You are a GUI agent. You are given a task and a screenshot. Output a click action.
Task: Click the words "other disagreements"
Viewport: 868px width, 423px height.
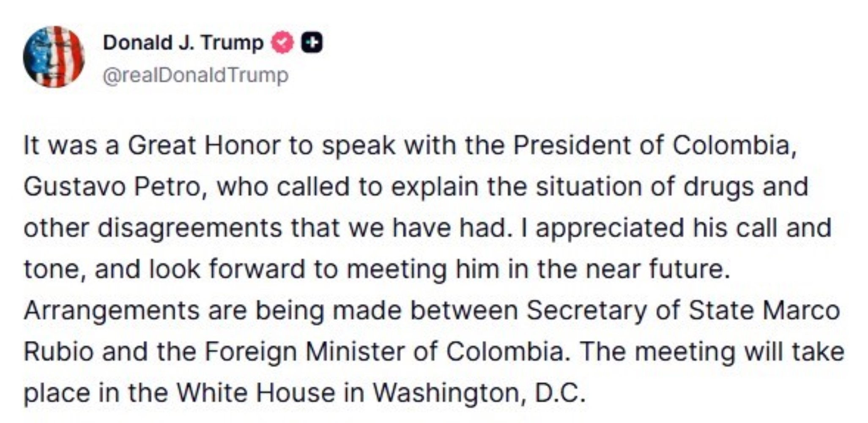[153, 228]
